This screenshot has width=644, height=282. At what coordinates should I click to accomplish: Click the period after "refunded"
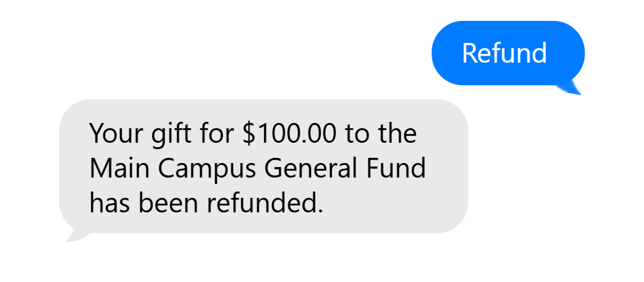pyautogui.click(x=320, y=210)
